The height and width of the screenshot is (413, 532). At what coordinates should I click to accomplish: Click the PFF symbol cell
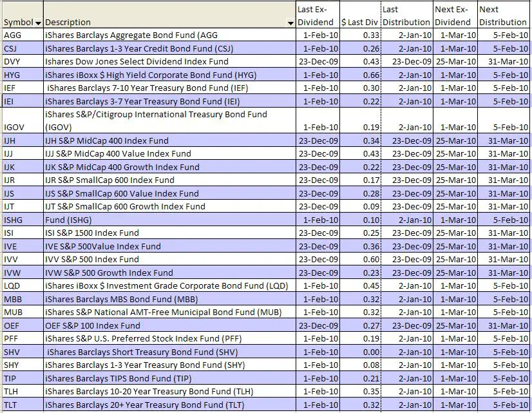click(23, 339)
